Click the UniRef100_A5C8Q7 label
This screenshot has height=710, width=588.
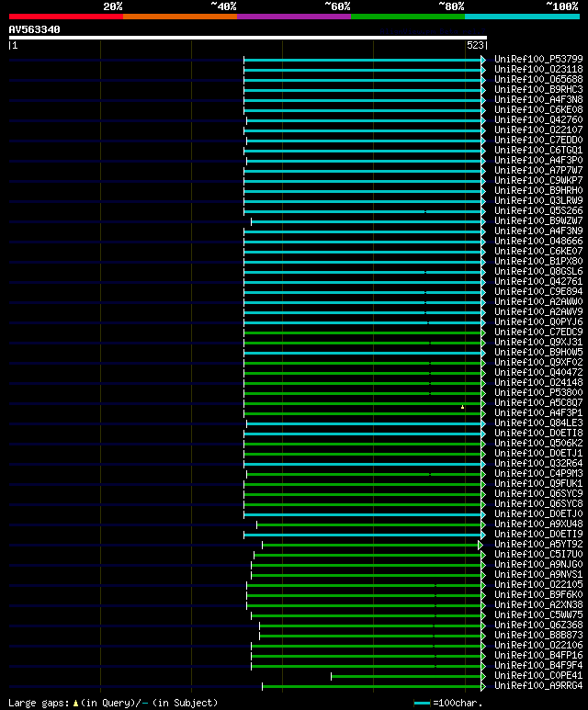pos(538,403)
